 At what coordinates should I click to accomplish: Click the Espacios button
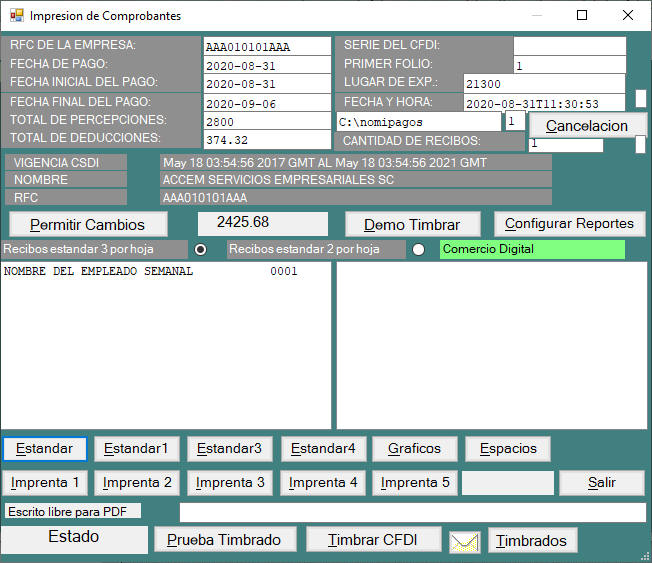(508, 449)
